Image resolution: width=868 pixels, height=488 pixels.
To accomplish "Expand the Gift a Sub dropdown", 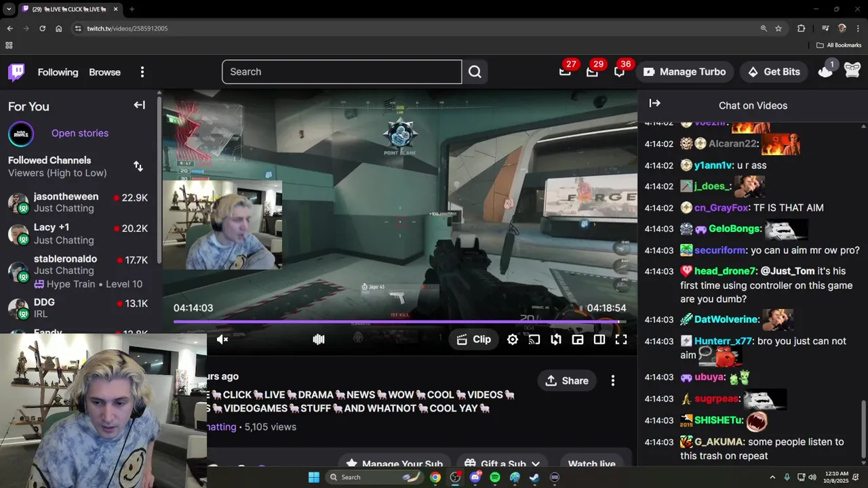I will point(501,464).
